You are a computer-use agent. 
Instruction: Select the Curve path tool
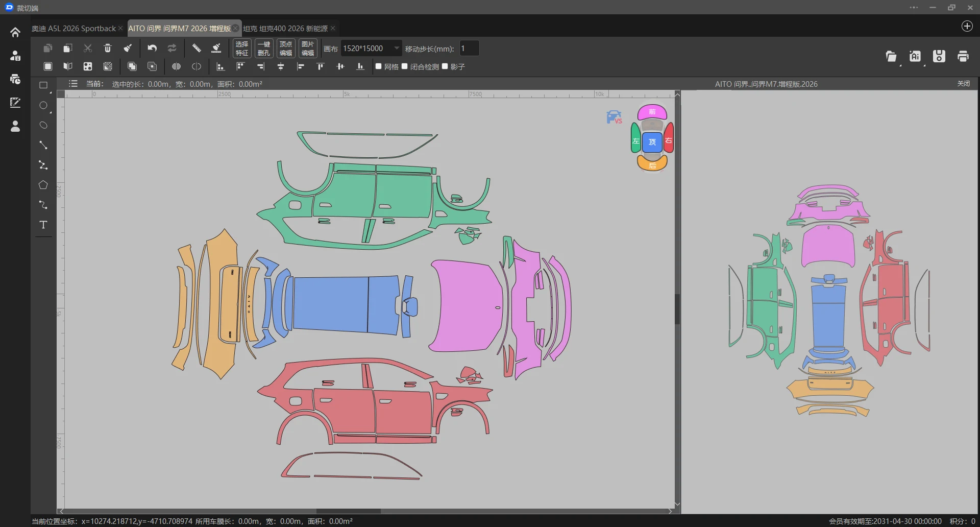(43, 205)
